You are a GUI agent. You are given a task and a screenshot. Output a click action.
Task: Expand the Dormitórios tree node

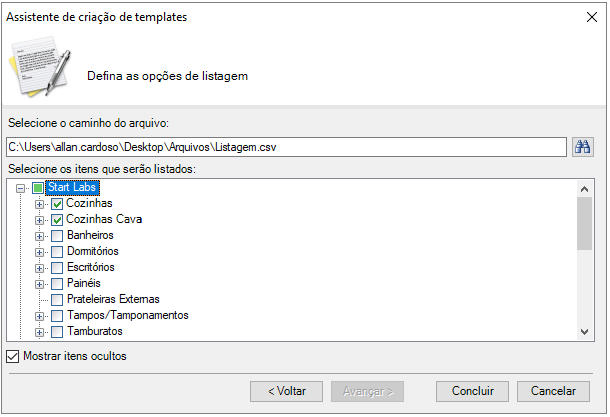coord(39,252)
